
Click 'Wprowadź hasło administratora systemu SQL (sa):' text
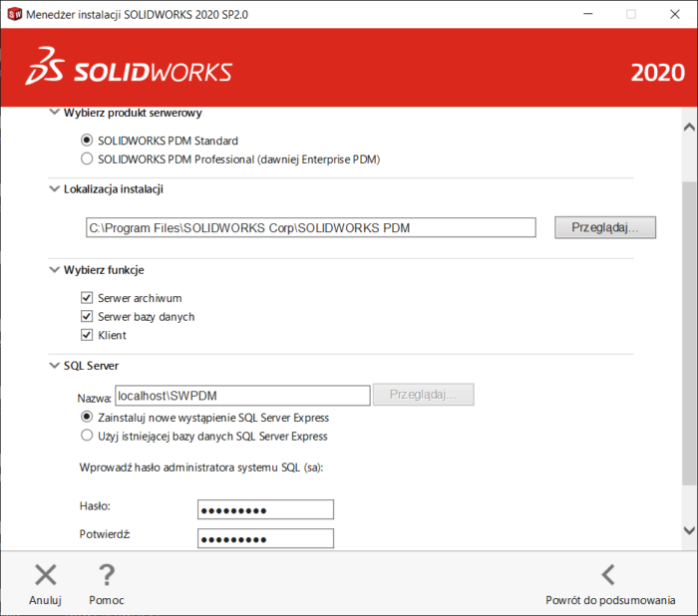coord(201,467)
